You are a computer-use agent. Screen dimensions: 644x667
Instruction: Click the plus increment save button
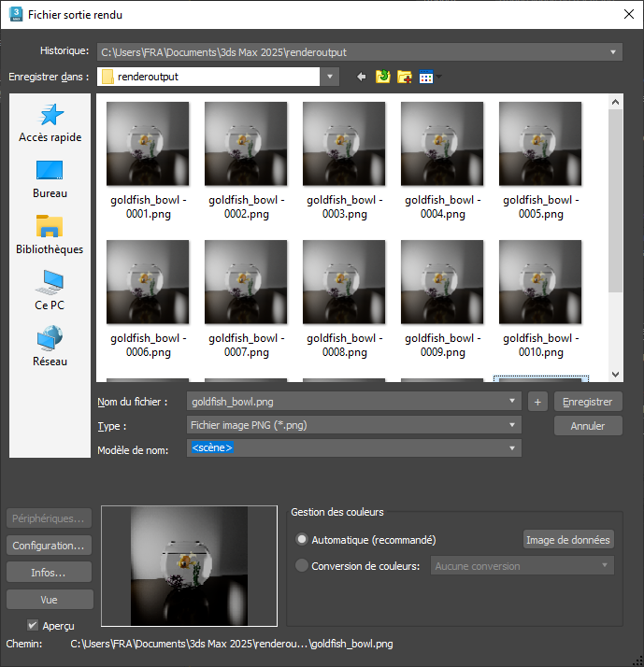[x=537, y=402]
